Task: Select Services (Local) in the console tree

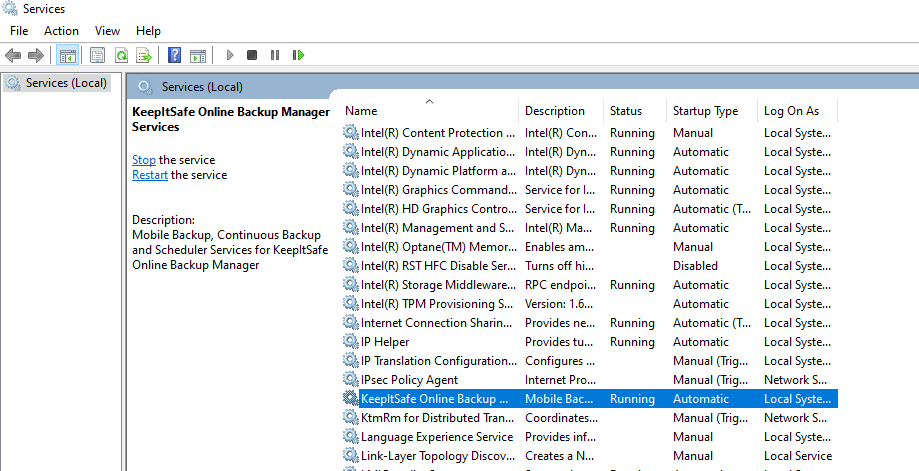Action: pos(57,83)
